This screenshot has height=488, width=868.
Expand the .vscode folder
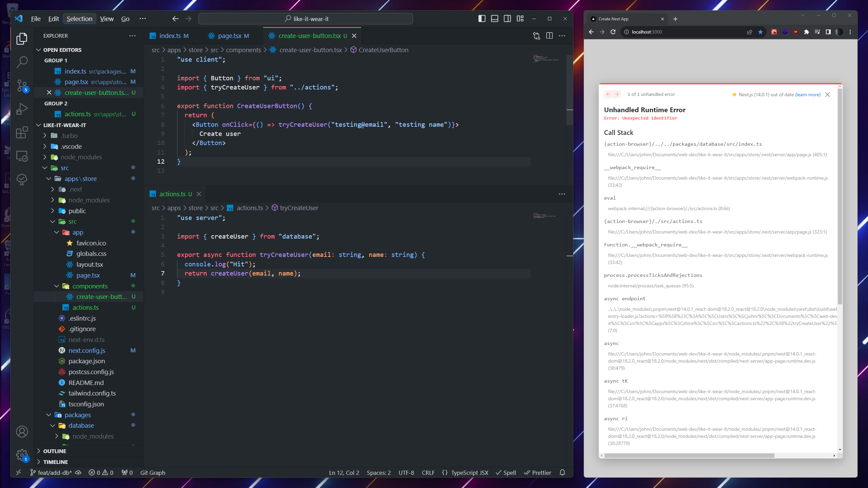pyautogui.click(x=71, y=146)
